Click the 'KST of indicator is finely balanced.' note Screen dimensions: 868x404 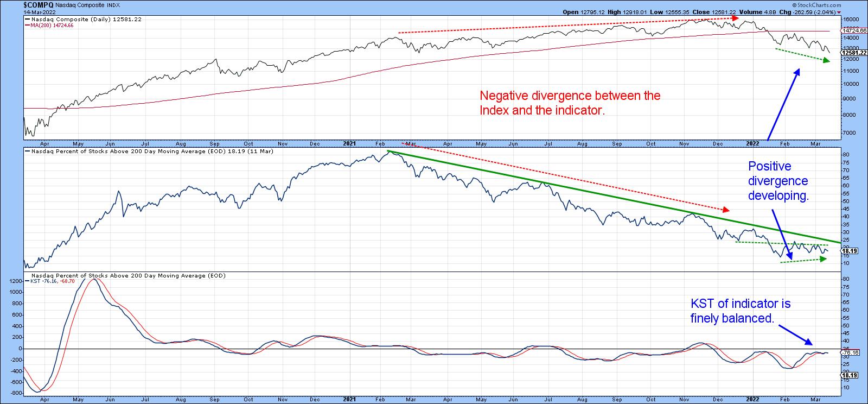(741, 311)
